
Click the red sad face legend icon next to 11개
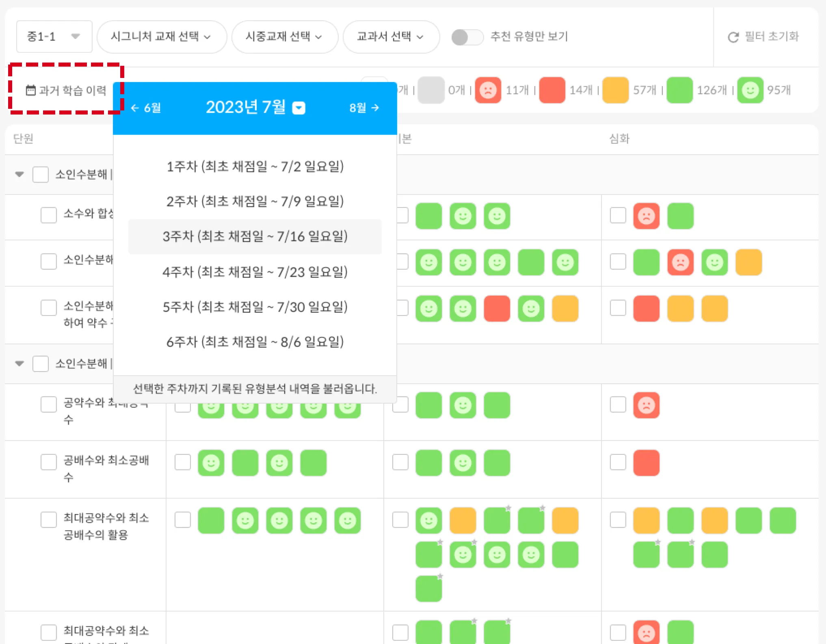(488, 90)
